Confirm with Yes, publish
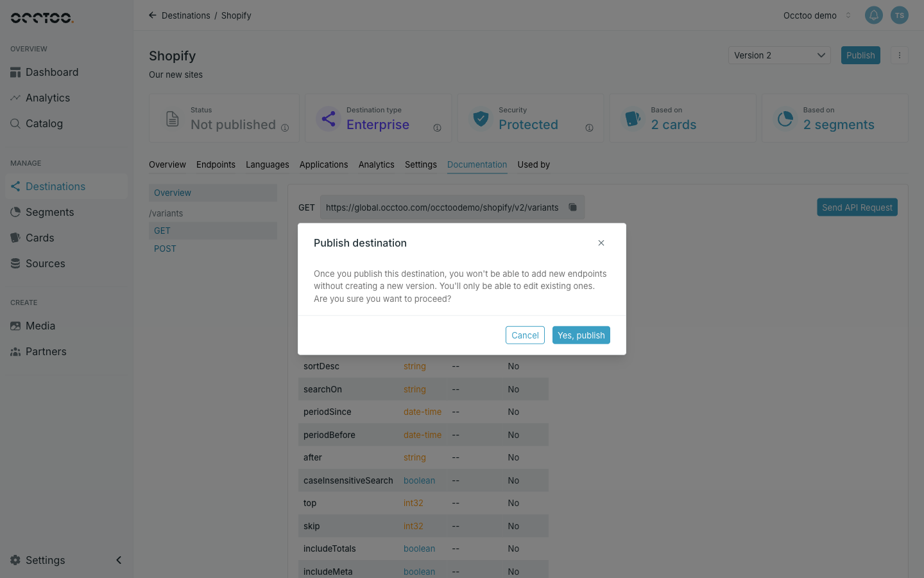Viewport: 924px width, 578px height. [x=581, y=335]
